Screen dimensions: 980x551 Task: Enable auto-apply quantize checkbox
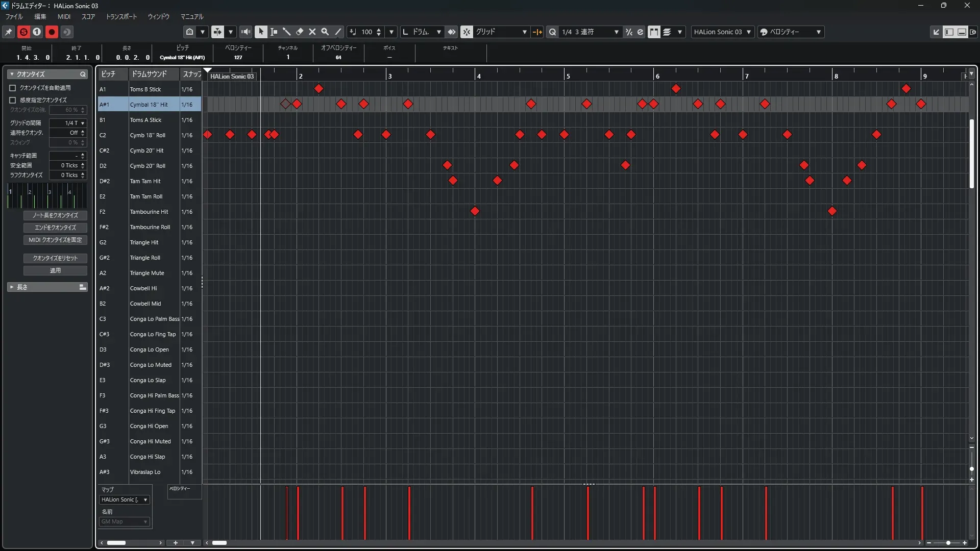(x=13, y=88)
